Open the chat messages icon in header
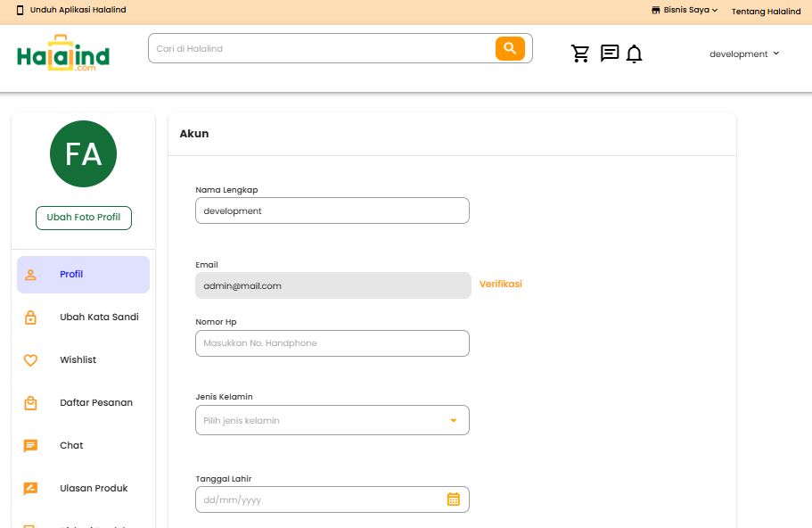Screen dimensions: 812x528 pyautogui.click(x=610, y=54)
